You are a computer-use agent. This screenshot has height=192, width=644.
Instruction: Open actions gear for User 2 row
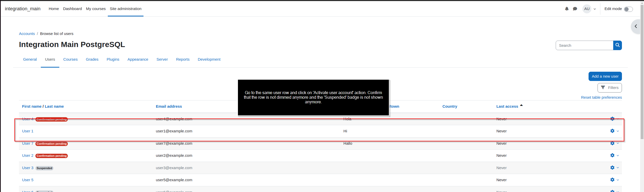click(612, 155)
